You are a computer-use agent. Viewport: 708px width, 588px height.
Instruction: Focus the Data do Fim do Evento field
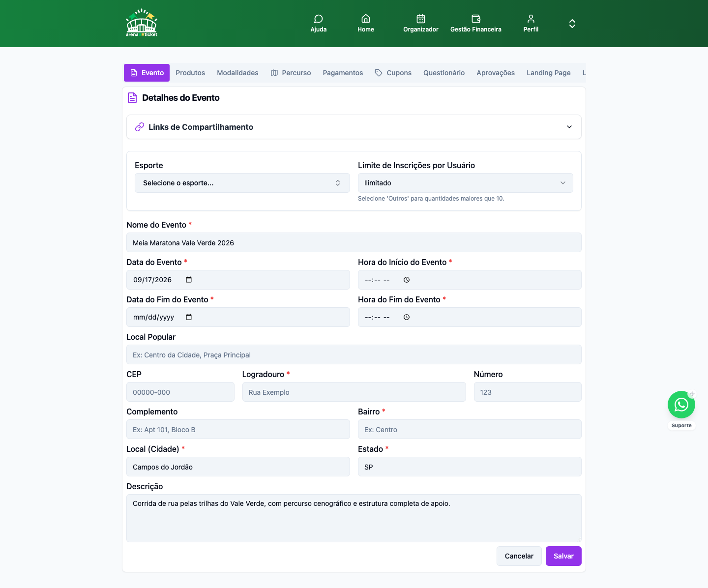(238, 317)
